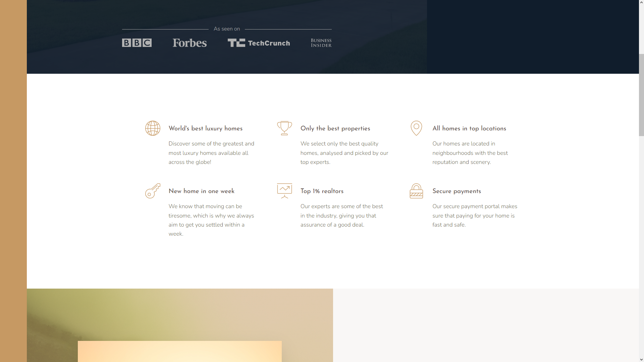Click the "World's best luxury homes" heading
Screen dimensions: 644x362
pyautogui.click(x=205, y=129)
